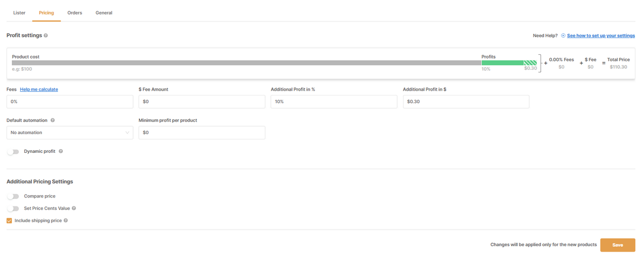The height and width of the screenshot is (258, 644).
Task: Open See how to set up your settings
Action: point(601,36)
